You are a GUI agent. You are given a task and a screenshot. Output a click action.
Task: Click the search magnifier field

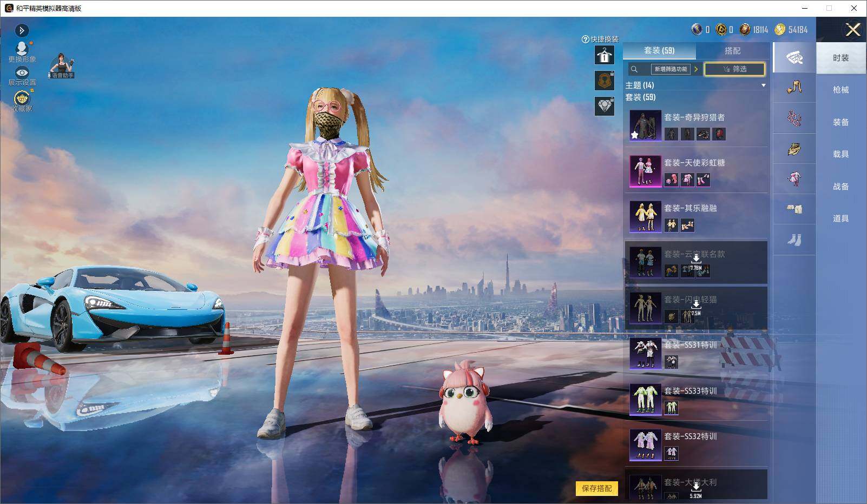coord(634,69)
